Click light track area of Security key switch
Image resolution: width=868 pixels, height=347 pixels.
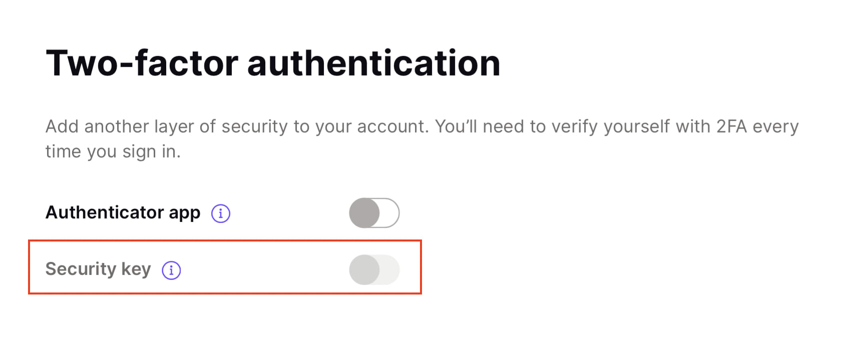(x=389, y=269)
